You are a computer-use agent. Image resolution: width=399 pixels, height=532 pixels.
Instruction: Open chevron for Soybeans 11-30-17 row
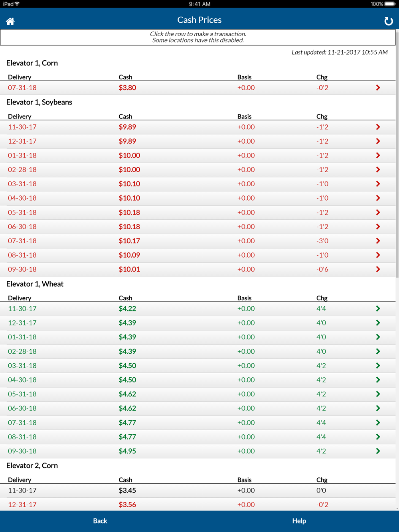click(x=378, y=127)
